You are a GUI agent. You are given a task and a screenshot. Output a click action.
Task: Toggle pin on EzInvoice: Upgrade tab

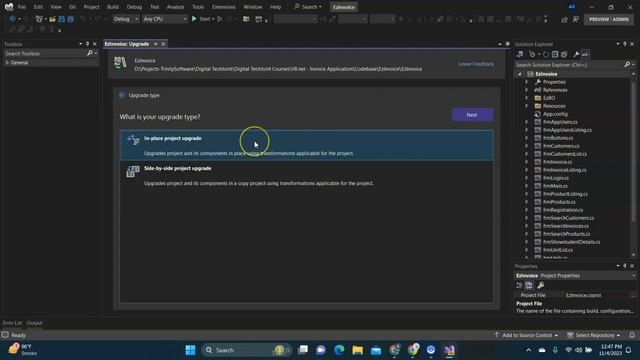[x=156, y=44]
